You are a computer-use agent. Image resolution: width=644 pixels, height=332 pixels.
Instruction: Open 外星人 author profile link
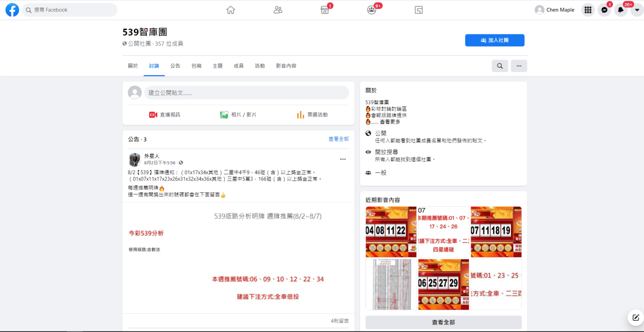click(152, 156)
